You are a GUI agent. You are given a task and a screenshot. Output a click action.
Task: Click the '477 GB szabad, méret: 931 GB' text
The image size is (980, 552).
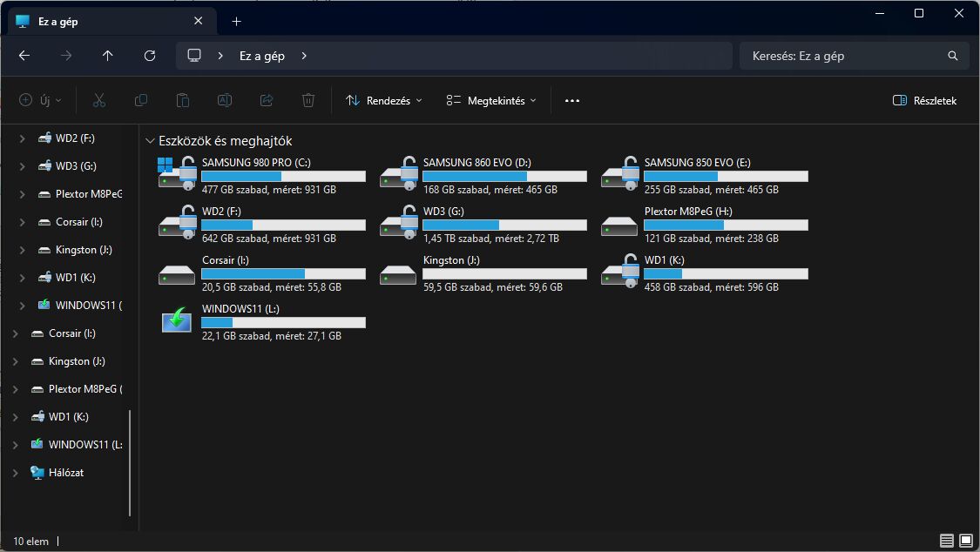pyautogui.click(x=269, y=190)
